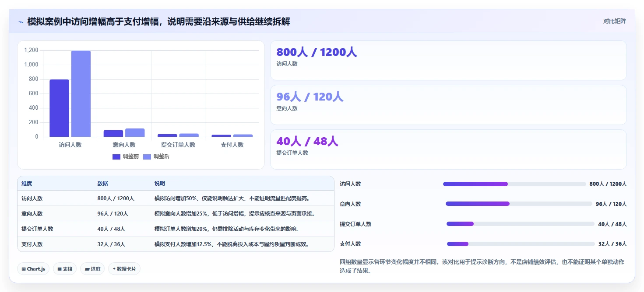This screenshot has width=644, height=292.
Task: Click the Chart.js tag chip
Action: (x=33, y=269)
